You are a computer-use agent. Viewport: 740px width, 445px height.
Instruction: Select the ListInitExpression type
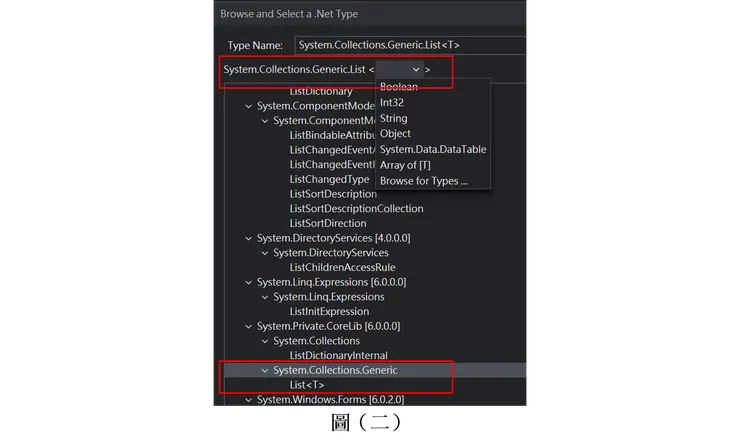point(329,311)
